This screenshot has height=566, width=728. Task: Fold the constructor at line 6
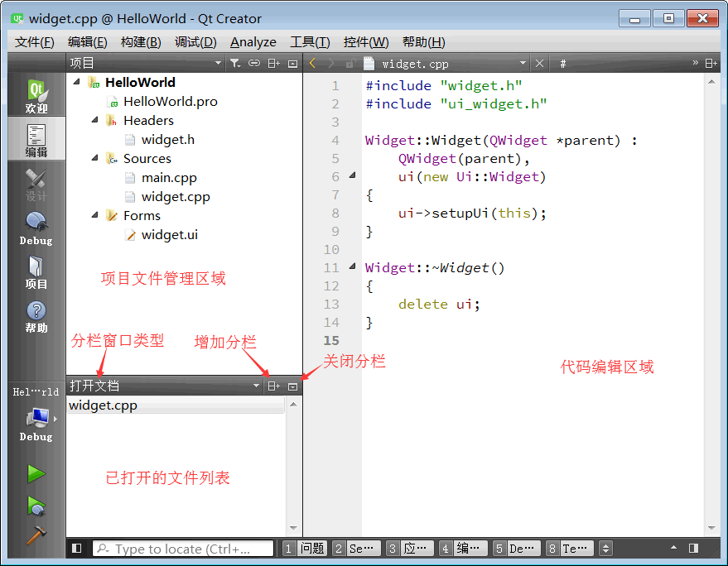point(352,175)
